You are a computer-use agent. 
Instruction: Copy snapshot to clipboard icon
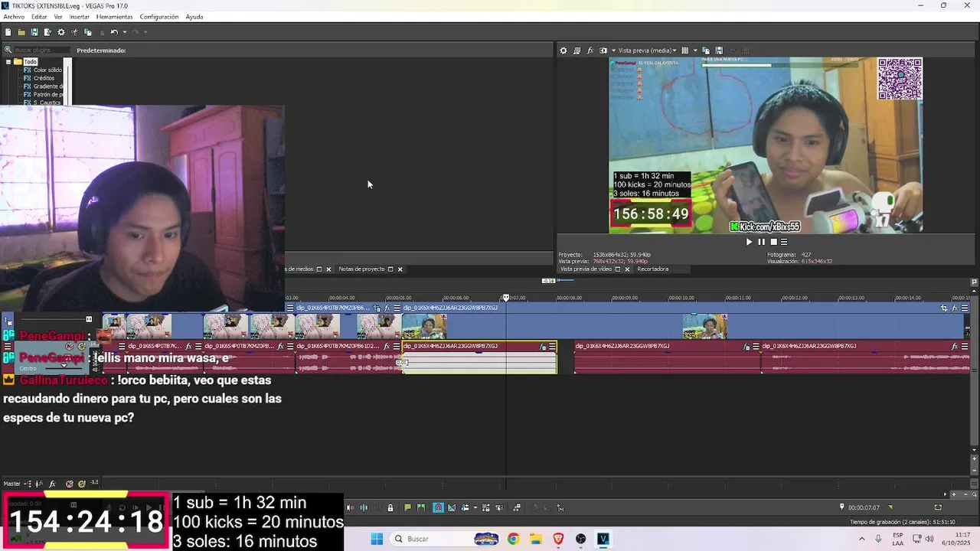706,51
